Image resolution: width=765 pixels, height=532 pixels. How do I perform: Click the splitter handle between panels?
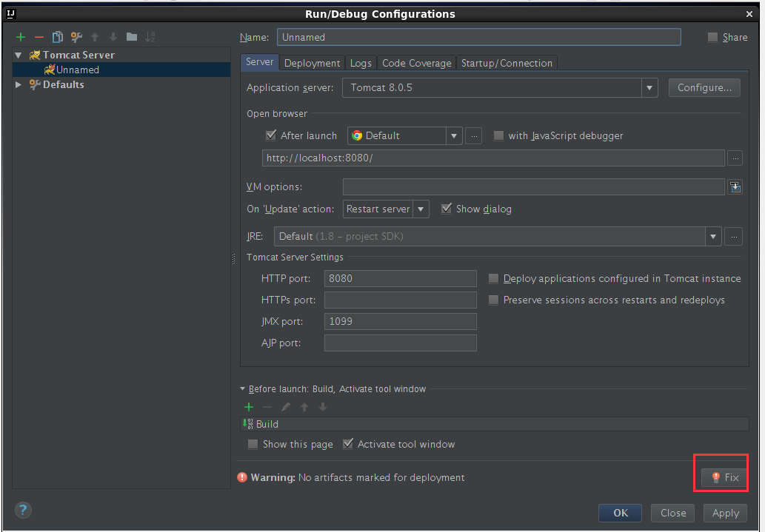pos(234,259)
